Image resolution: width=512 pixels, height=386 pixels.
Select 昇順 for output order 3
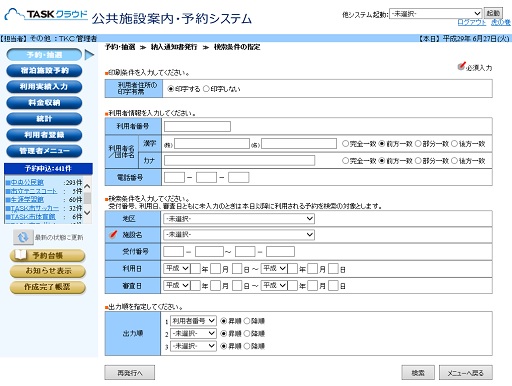pyautogui.click(x=224, y=346)
